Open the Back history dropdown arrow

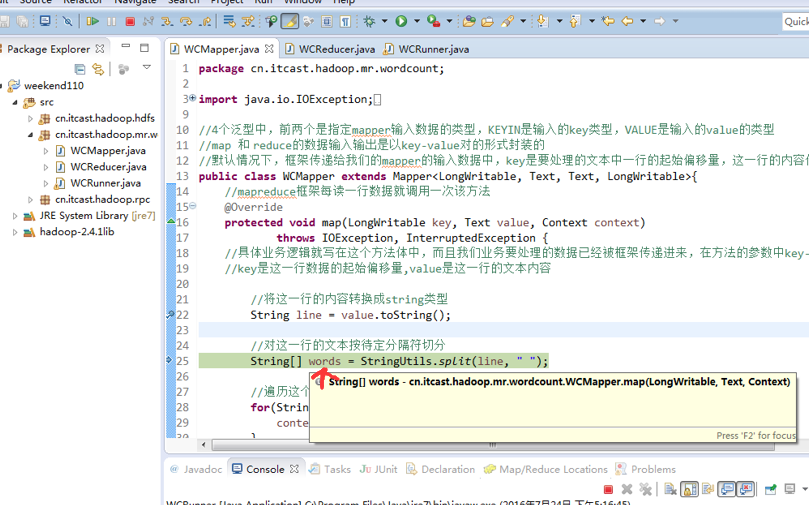[x=643, y=21]
